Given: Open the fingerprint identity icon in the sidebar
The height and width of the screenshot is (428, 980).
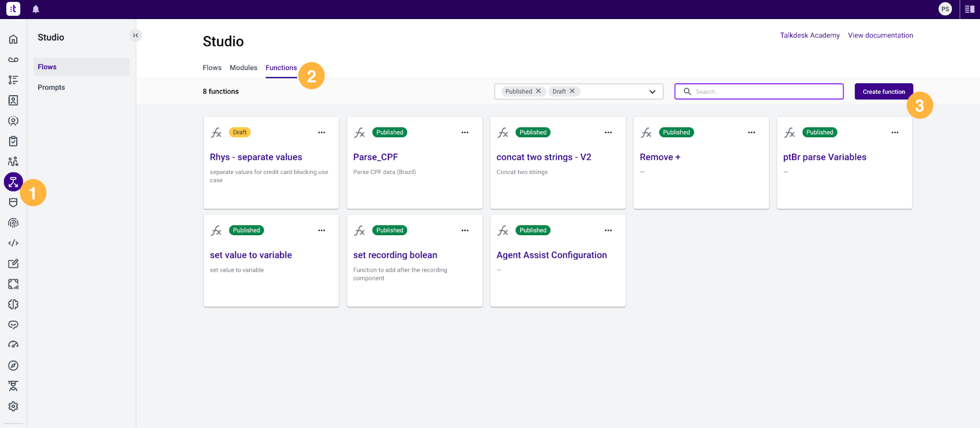Looking at the screenshot, I should point(13,223).
